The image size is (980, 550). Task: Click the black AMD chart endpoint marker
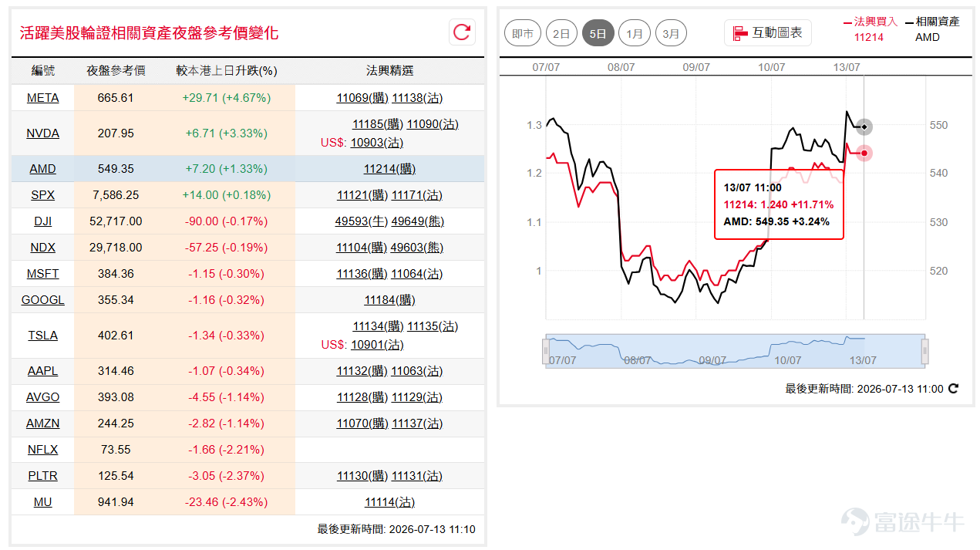pos(864,127)
